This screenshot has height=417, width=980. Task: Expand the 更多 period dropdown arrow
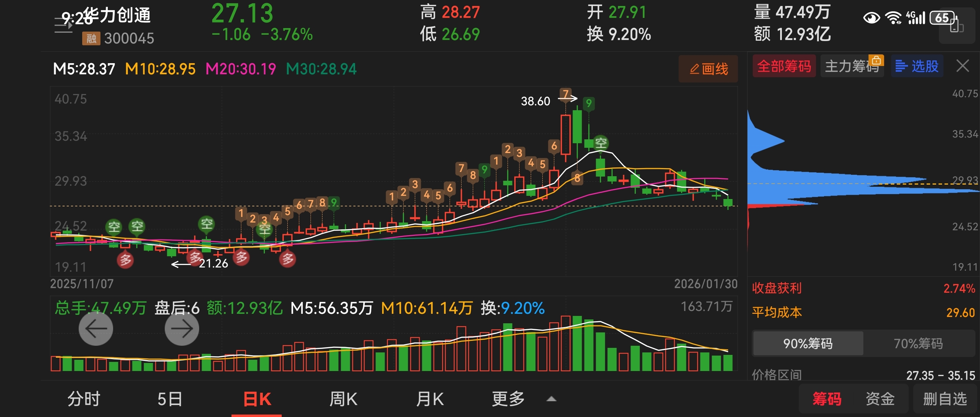point(551,399)
